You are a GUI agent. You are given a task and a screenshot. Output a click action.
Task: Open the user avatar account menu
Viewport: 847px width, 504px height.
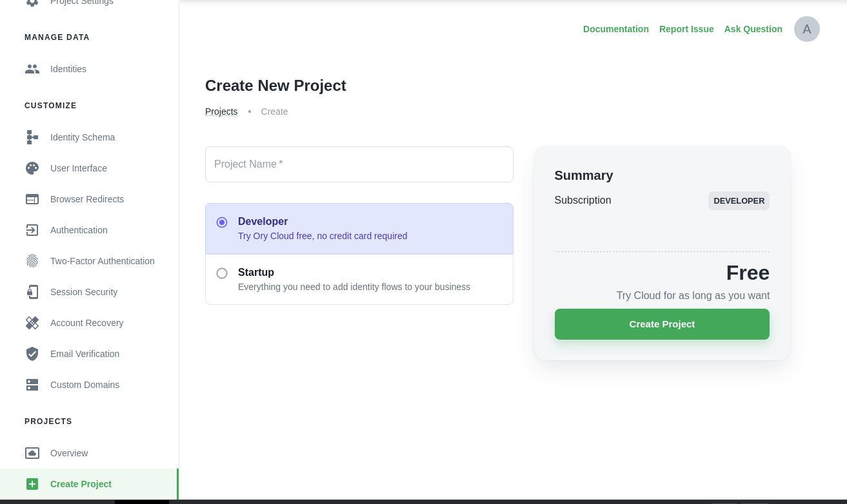806,29
